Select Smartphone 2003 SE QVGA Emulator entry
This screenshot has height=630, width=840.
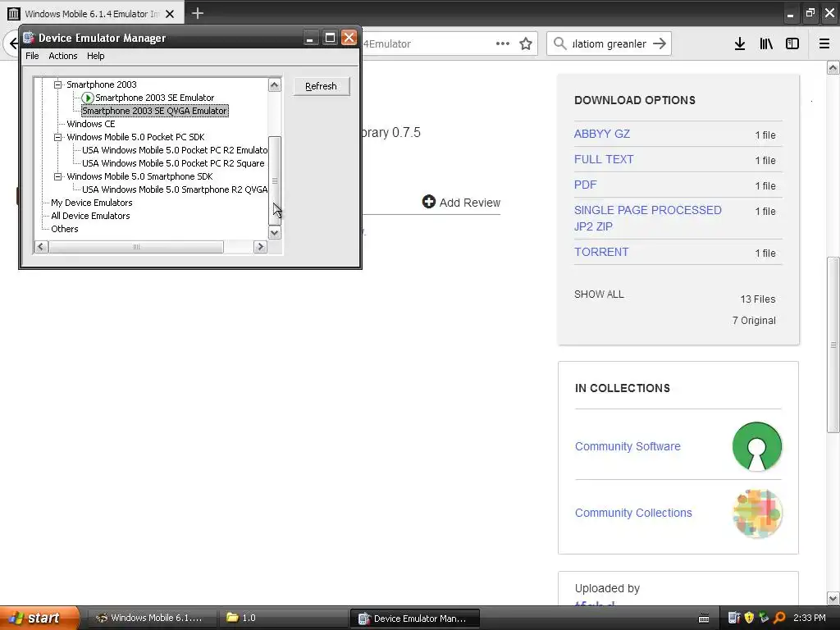155,111
